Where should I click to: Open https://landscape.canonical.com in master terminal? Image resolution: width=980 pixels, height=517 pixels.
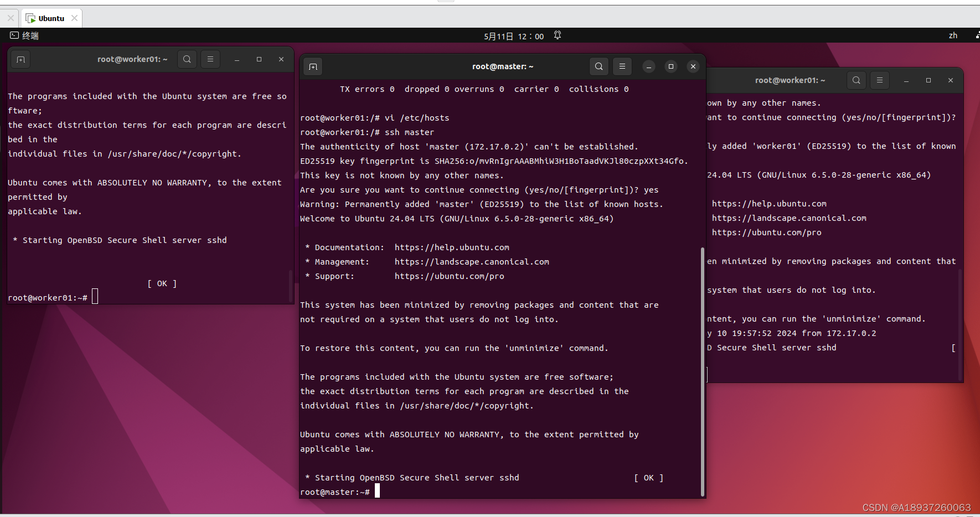pos(472,262)
